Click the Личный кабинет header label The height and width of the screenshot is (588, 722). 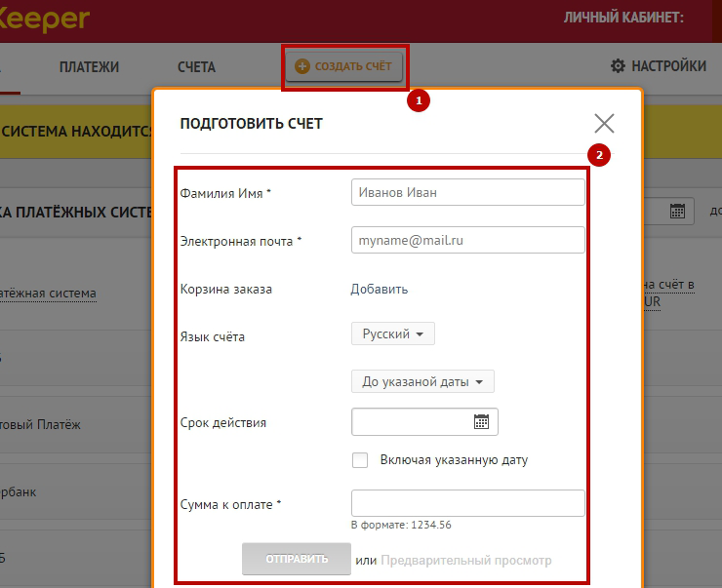(x=622, y=18)
